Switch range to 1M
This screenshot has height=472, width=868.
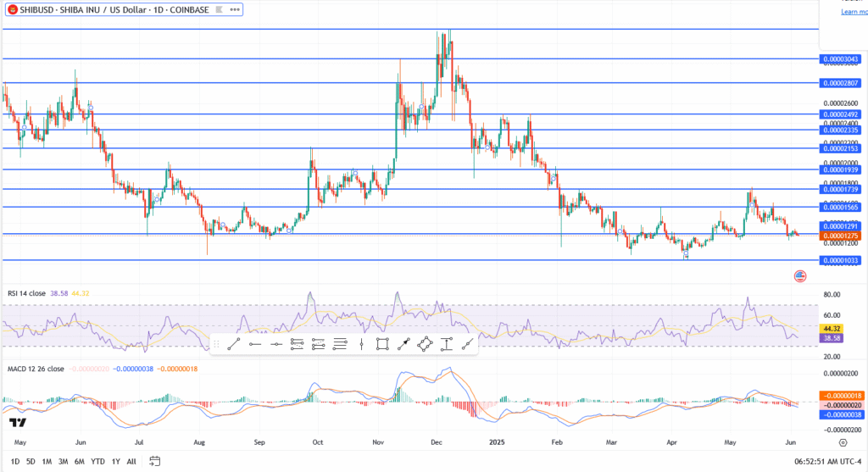[x=47, y=461]
